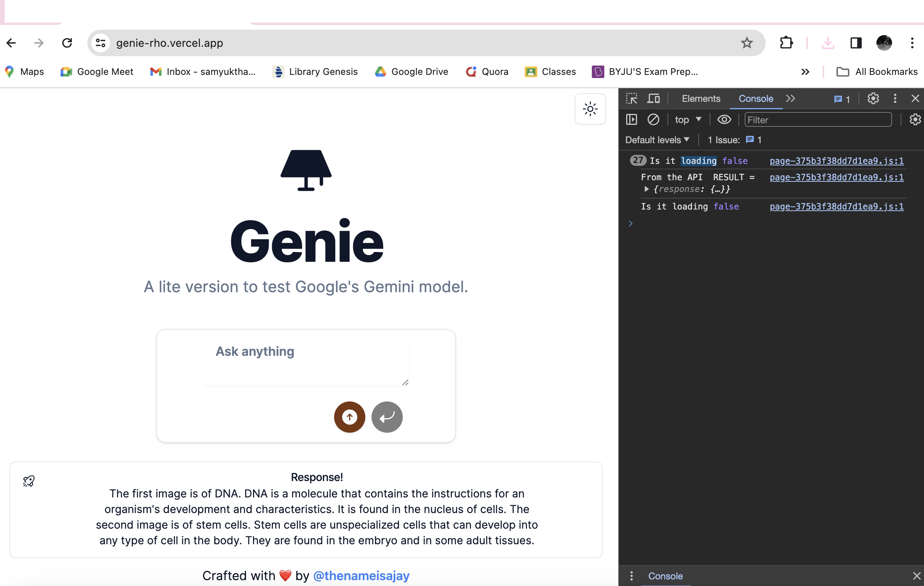Viewport: 924px width, 586px height.
Task: Click the Ask anything text area
Action: (306, 362)
